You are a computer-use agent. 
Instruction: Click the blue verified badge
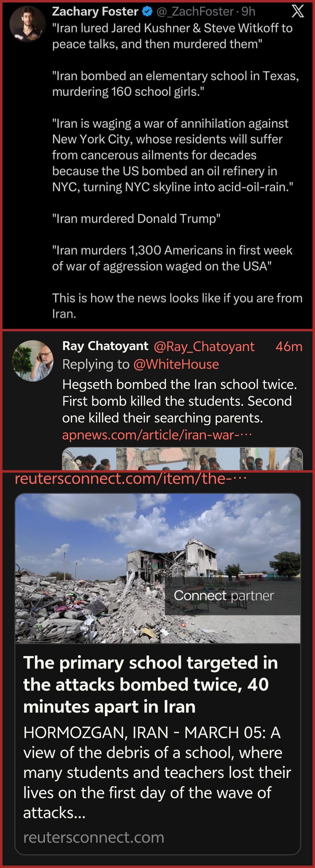[147, 12]
